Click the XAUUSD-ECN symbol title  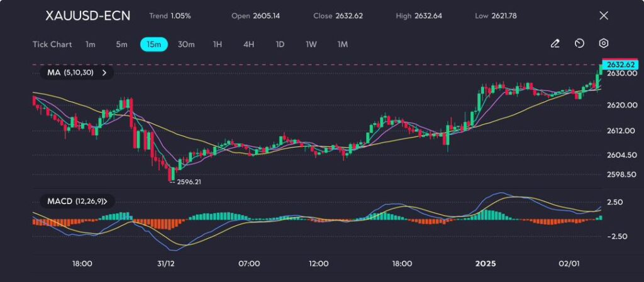click(87, 16)
